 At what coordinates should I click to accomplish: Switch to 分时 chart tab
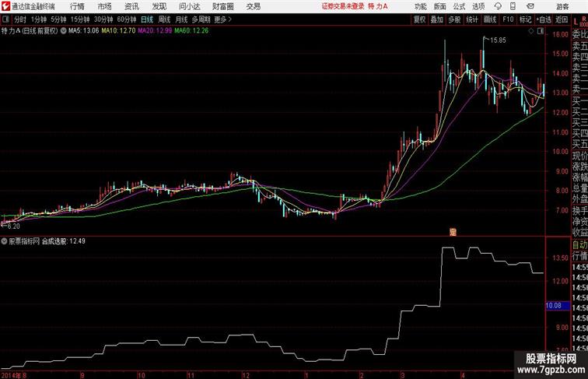tap(20, 19)
